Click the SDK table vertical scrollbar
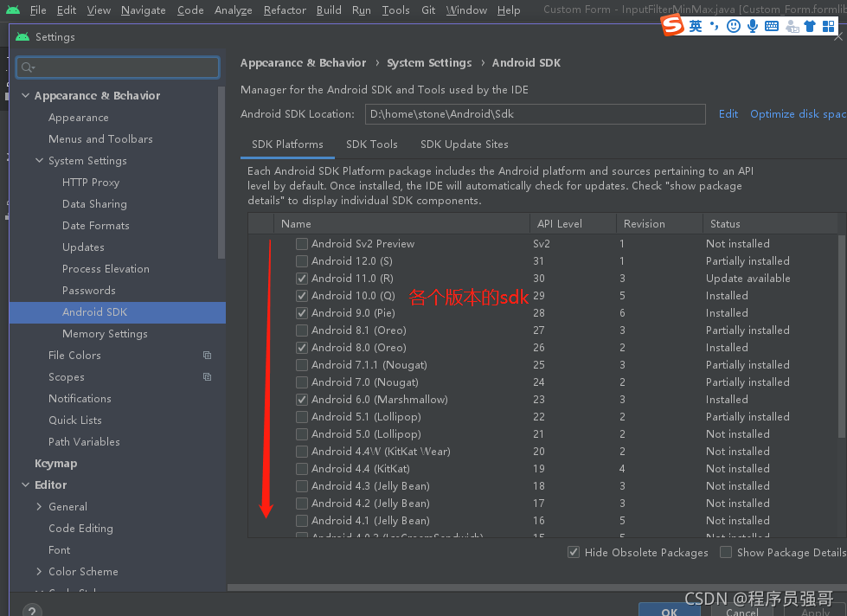Screen dimensions: 847x616 842,336
